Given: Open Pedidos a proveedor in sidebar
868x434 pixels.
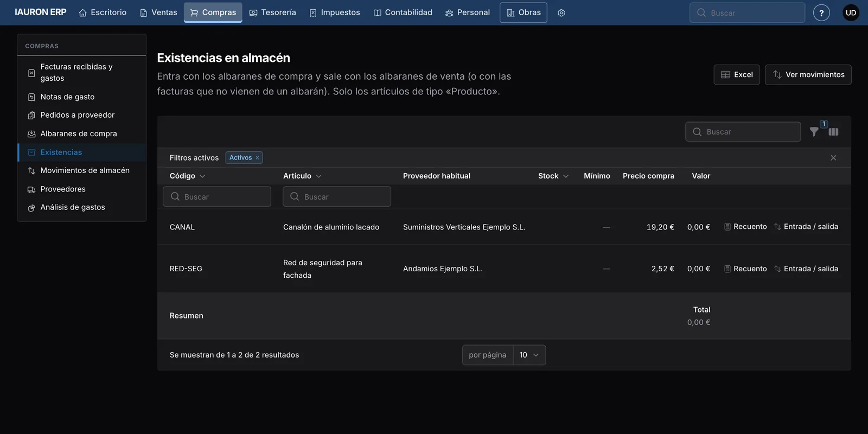Looking at the screenshot, I should click(82, 115).
